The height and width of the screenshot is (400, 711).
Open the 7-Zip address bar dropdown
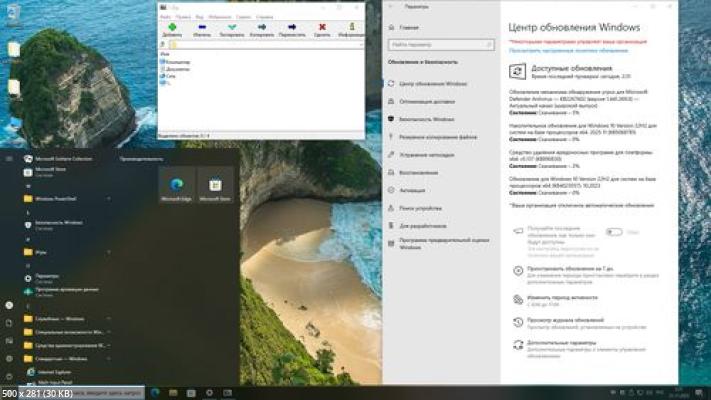coord(359,45)
